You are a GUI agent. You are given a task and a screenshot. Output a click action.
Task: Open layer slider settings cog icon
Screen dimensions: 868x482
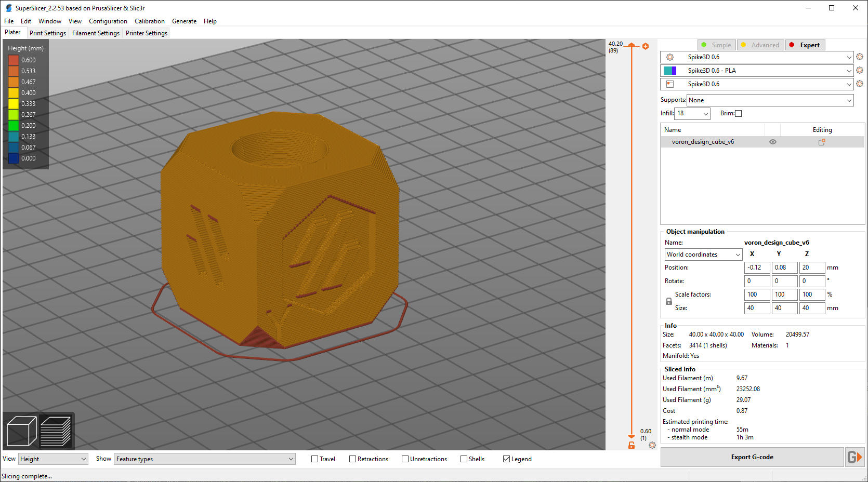coord(652,445)
